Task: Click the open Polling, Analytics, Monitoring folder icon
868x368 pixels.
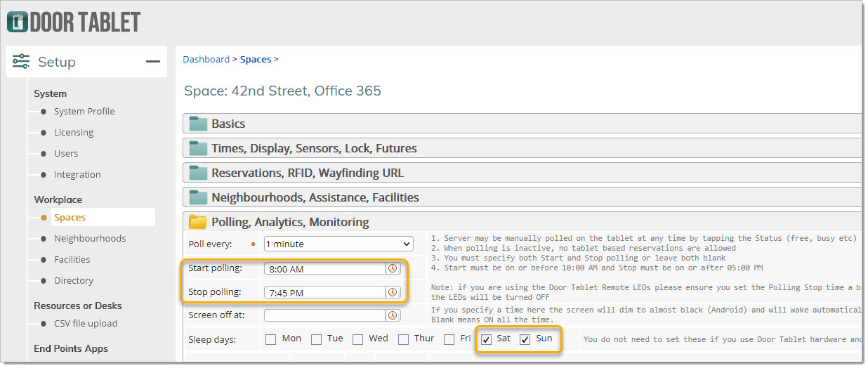Action: tap(199, 222)
